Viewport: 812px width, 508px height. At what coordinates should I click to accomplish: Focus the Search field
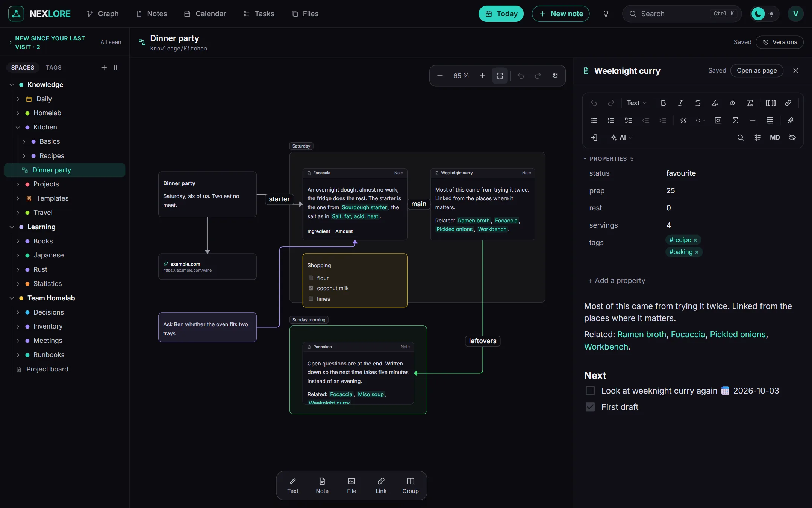pos(682,14)
